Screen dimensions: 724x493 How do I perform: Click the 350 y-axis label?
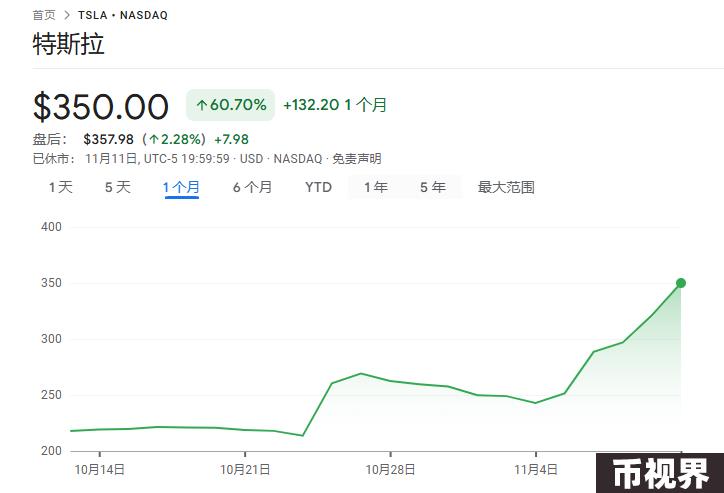(51, 283)
